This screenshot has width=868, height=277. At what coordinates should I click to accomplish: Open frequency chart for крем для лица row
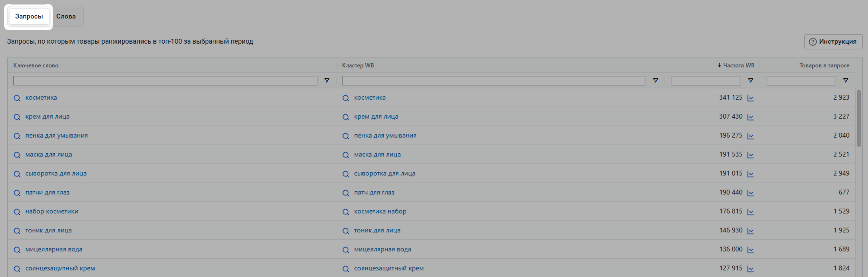(x=750, y=117)
